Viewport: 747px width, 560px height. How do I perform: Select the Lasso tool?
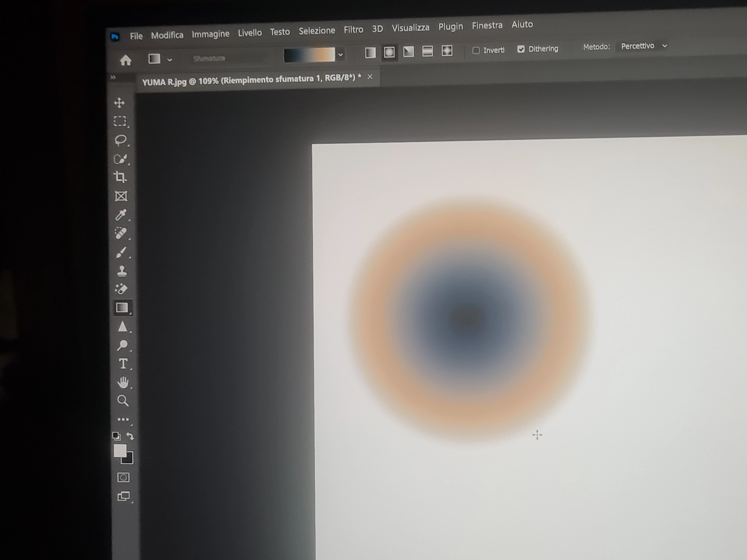point(120,140)
